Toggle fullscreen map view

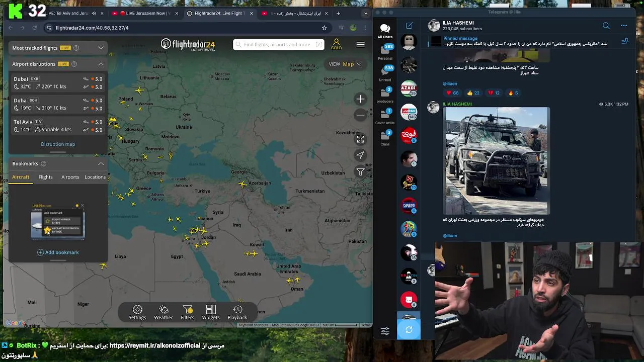tap(360, 139)
